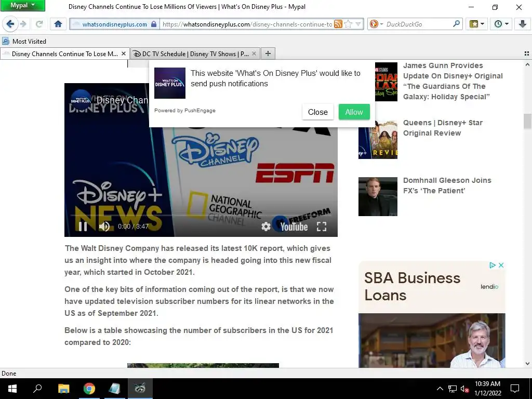The height and width of the screenshot is (399, 532).
Task: Click the URL address field
Action: pos(247,24)
